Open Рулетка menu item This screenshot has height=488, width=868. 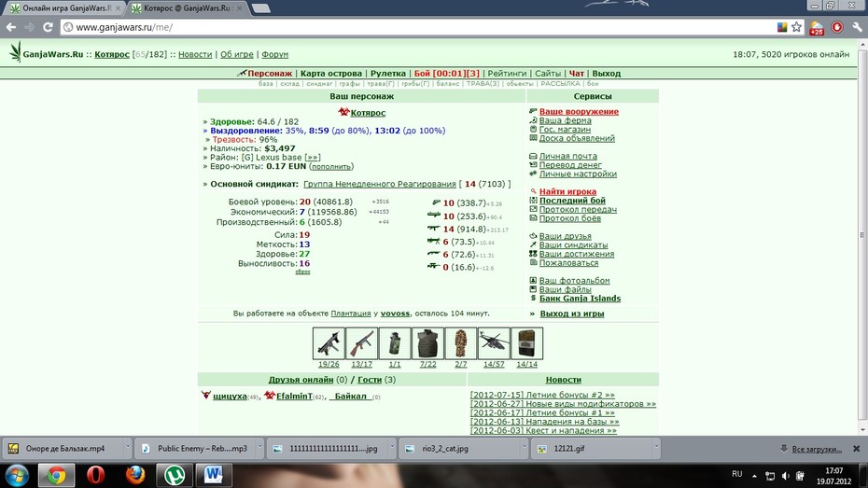coord(388,73)
